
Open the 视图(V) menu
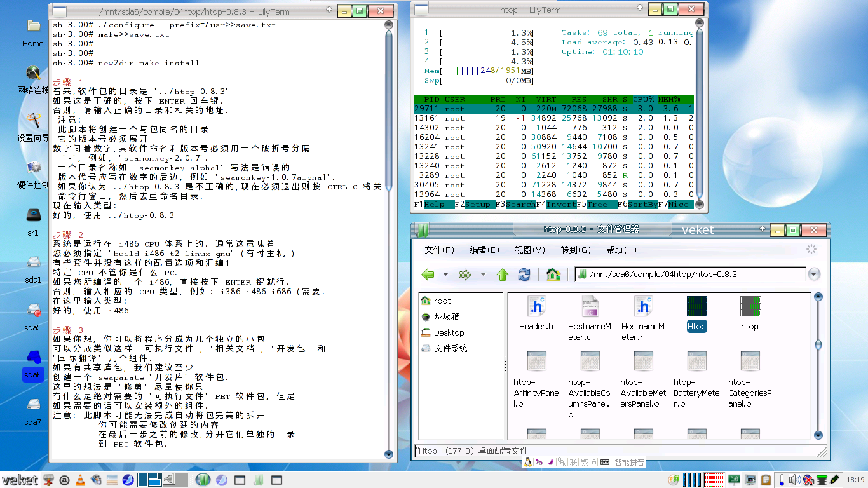pyautogui.click(x=530, y=250)
